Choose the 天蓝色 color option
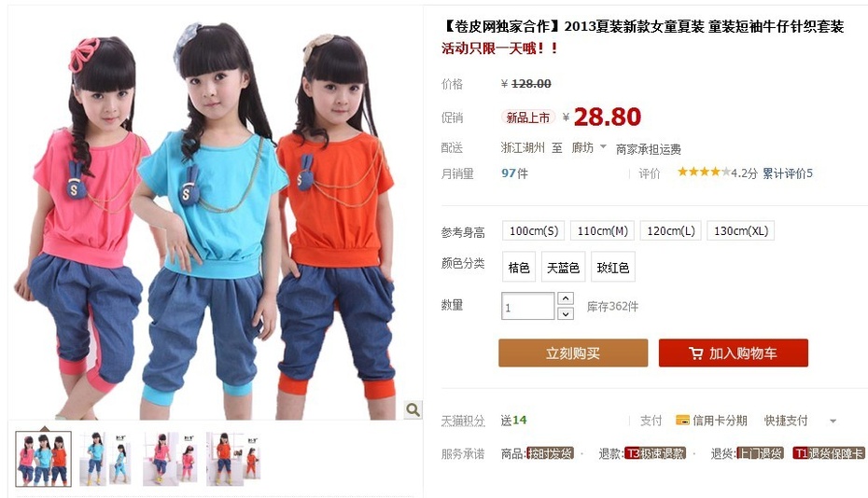This screenshot has width=868, height=498. (x=563, y=268)
